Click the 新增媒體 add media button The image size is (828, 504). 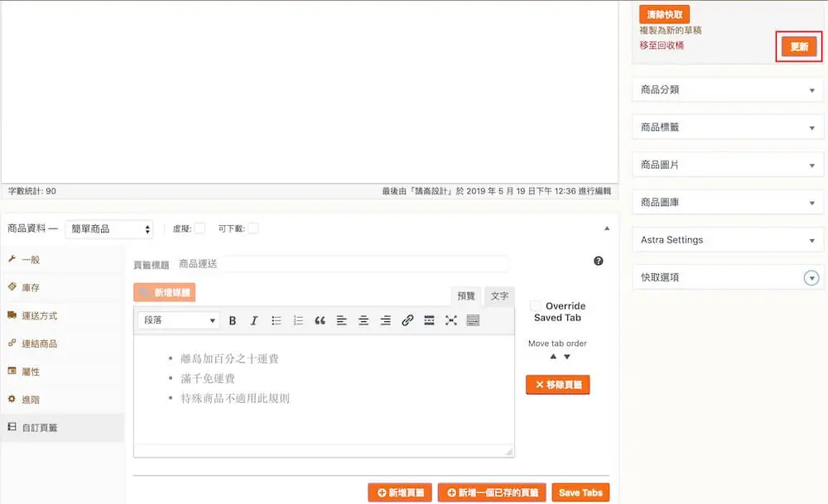tap(164, 292)
